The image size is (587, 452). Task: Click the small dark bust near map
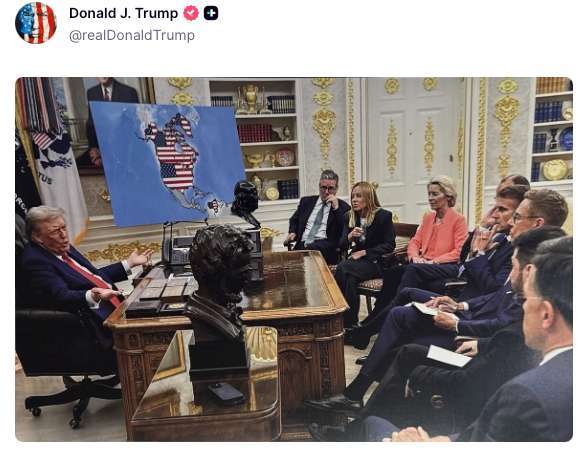coord(245,202)
